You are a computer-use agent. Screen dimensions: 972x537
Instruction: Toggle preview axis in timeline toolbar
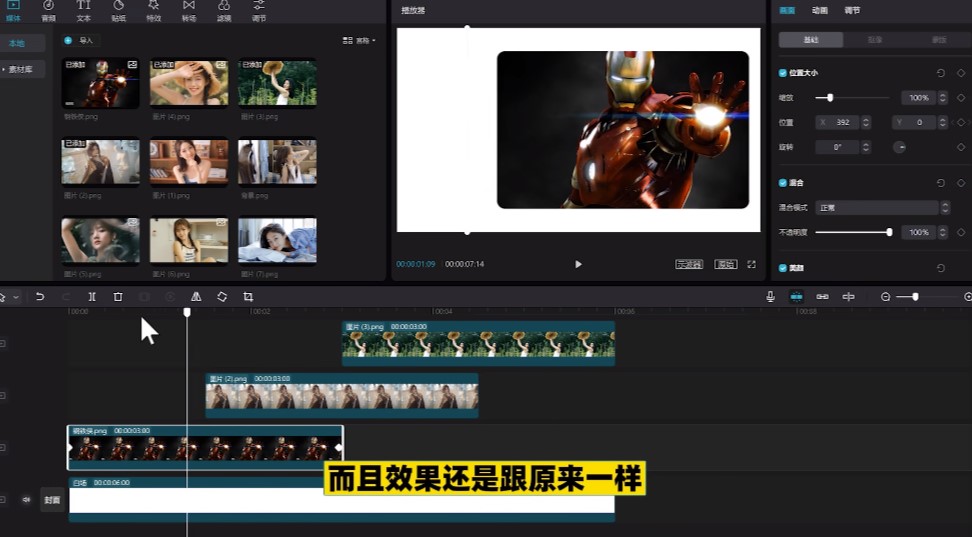coord(848,297)
